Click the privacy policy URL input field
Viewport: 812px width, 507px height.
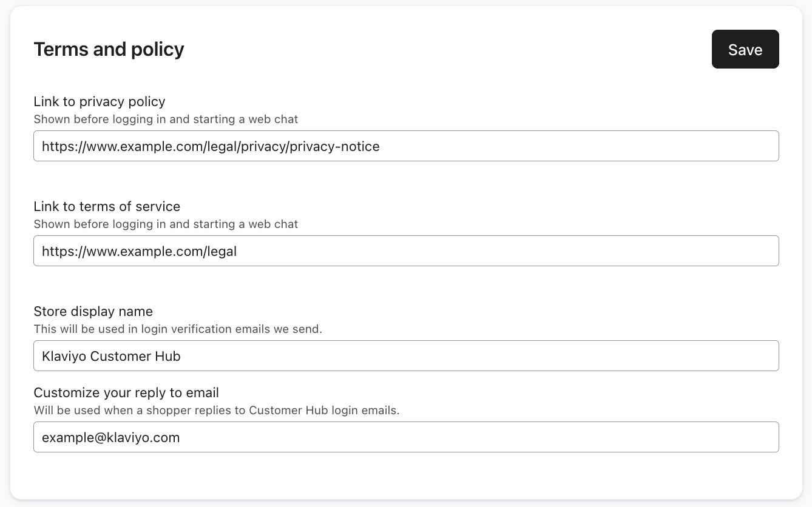pyautogui.click(x=406, y=146)
